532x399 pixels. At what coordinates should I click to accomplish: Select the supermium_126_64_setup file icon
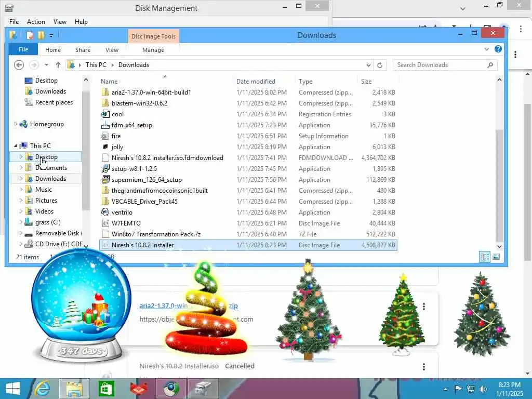105,179
